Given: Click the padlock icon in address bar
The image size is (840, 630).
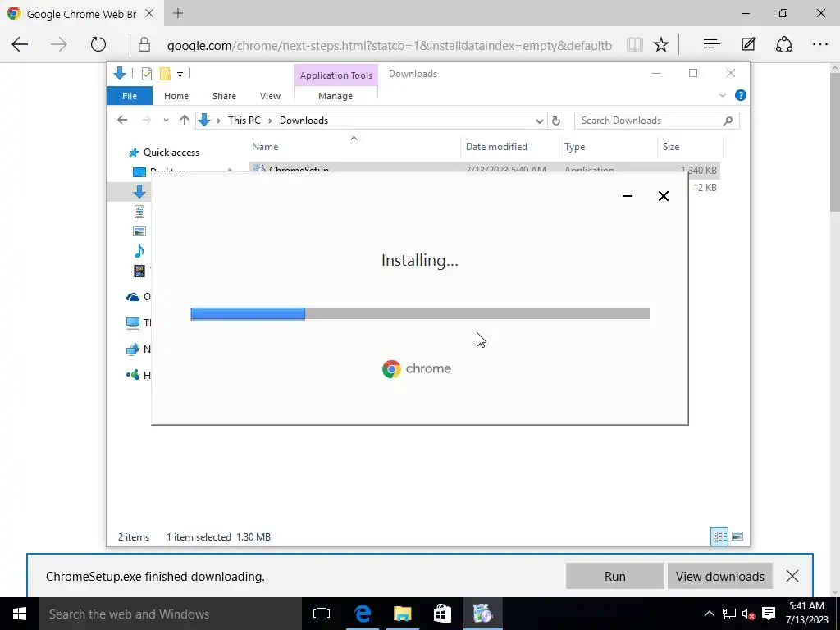Looking at the screenshot, I should 144,44.
